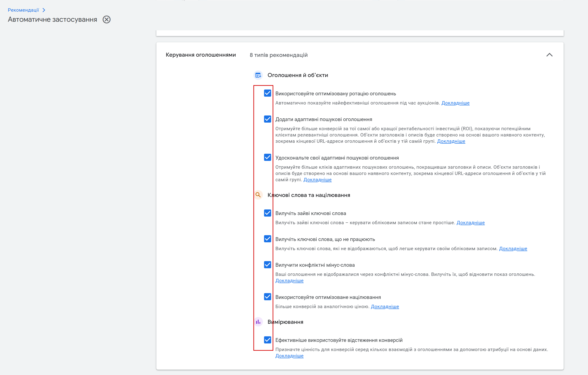Click the Оголошення й об'єкти heading
Viewport: 588px width, 375px height.
[x=298, y=75]
